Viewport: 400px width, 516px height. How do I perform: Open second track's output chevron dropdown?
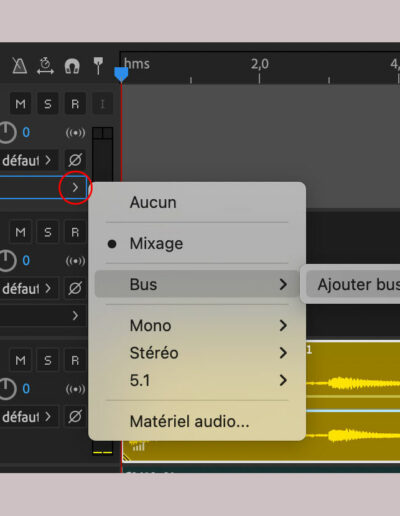(75, 315)
